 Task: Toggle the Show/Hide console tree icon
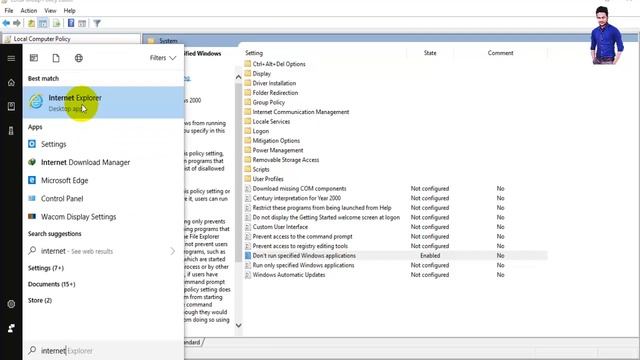tap(43, 23)
